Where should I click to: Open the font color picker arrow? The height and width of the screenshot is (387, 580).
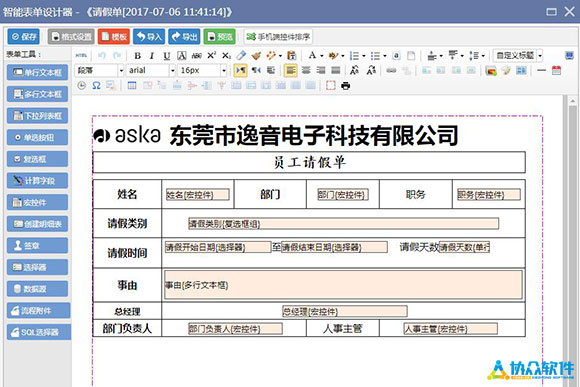point(322,56)
